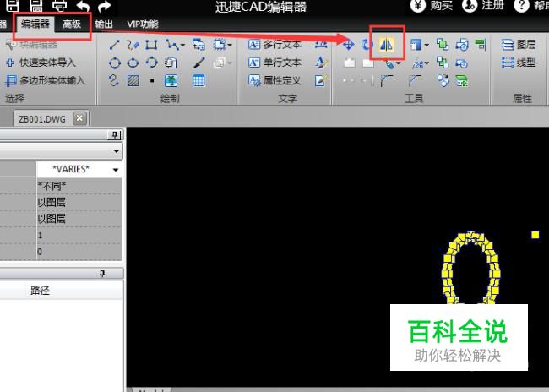Open the block insert dropdown arrow in 绘制 group

click(x=230, y=45)
